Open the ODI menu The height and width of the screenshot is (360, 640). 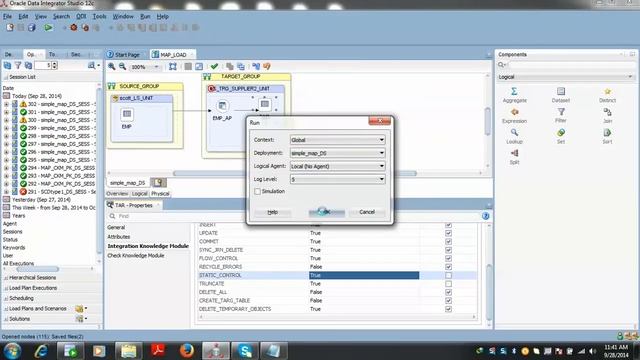(81, 16)
